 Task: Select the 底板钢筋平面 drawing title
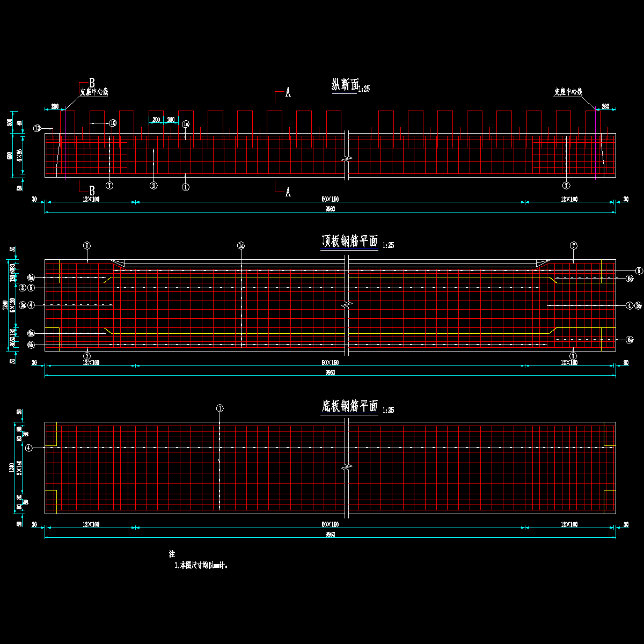click(x=349, y=406)
